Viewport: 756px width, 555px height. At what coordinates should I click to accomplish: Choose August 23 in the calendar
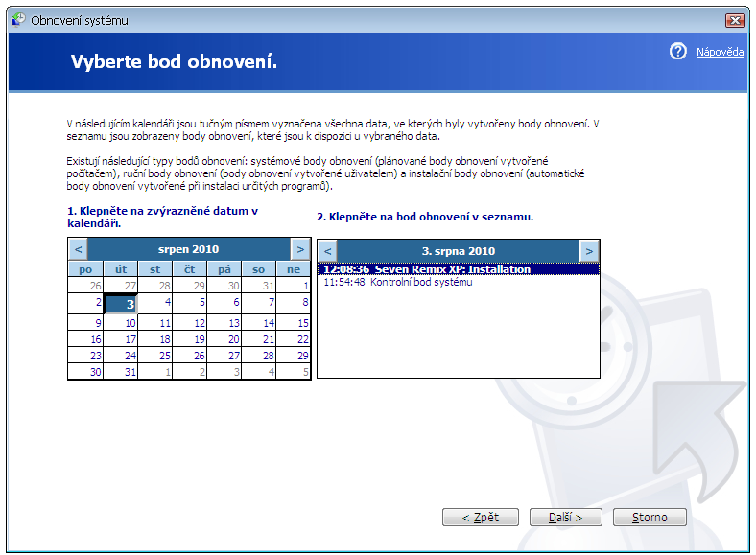tap(85, 355)
